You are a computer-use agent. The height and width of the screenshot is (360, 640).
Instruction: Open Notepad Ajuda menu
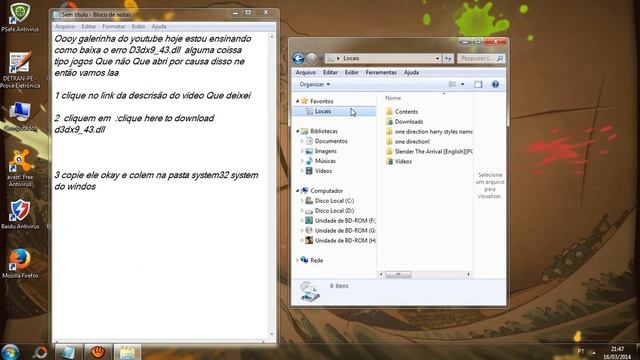click(159, 27)
